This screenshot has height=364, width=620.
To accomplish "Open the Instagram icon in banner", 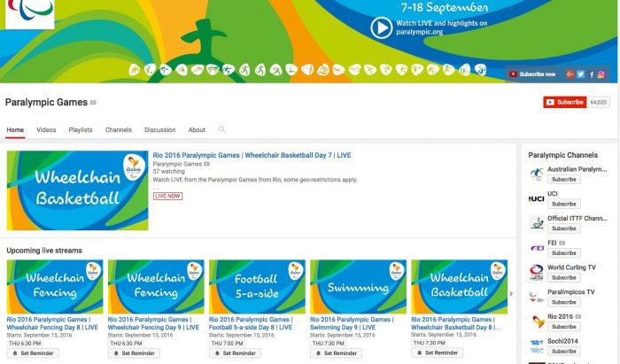I will 601,74.
